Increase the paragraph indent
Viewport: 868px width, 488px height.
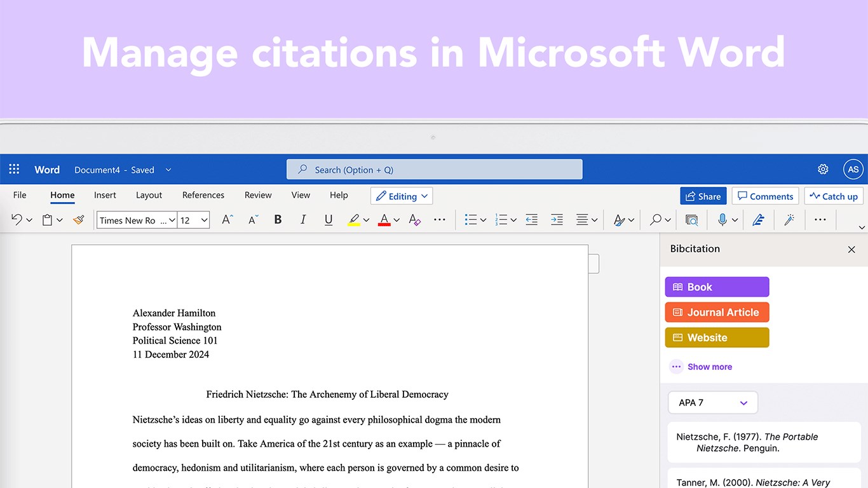[557, 220]
